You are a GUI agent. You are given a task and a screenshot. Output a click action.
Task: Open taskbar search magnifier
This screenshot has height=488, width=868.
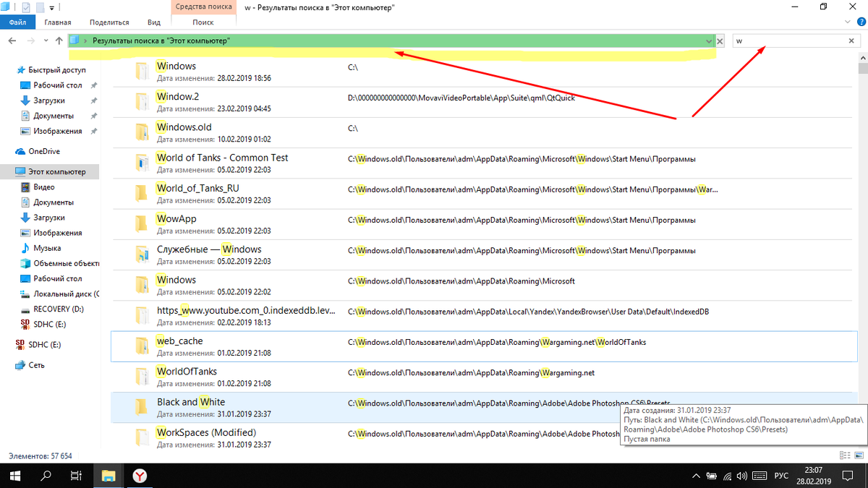[x=45, y=476]
